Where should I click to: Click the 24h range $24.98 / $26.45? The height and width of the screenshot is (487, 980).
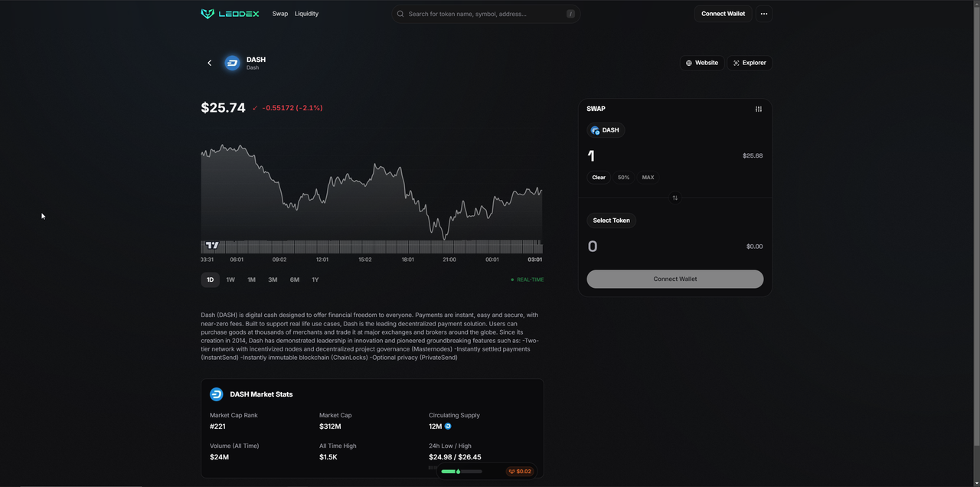[455, 457]
